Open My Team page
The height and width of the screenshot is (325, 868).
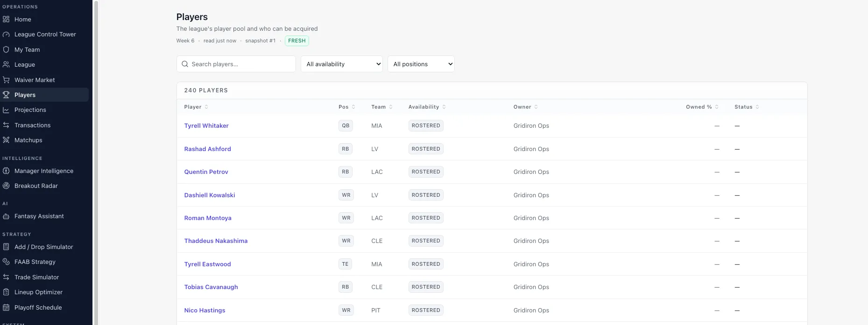pyautogui.click(x=44, y=49)
